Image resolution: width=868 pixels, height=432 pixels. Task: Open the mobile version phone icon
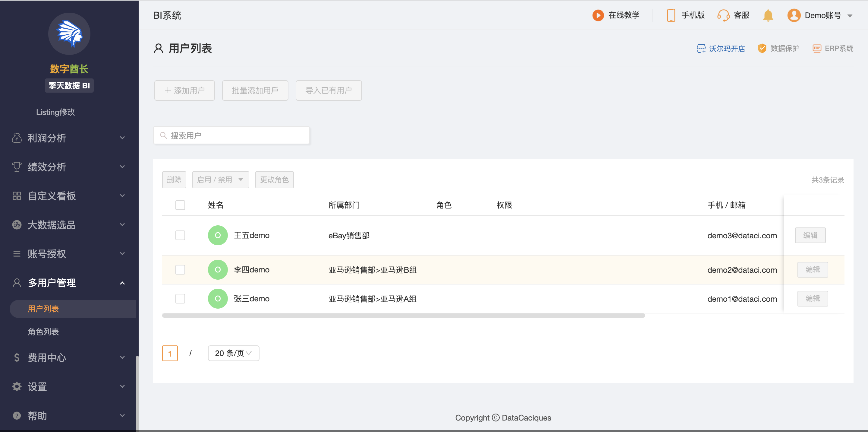[x=671, y=15]
